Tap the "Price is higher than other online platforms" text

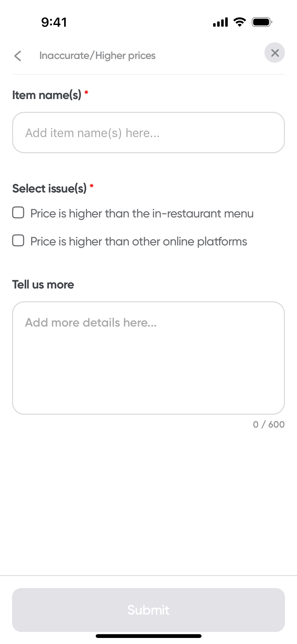coord(139,241)
